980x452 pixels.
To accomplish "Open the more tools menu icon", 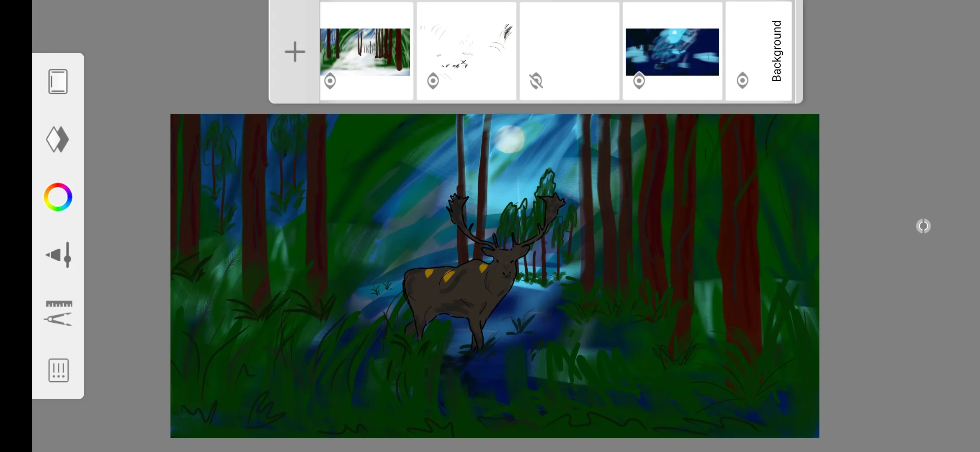I will point(59,370).
